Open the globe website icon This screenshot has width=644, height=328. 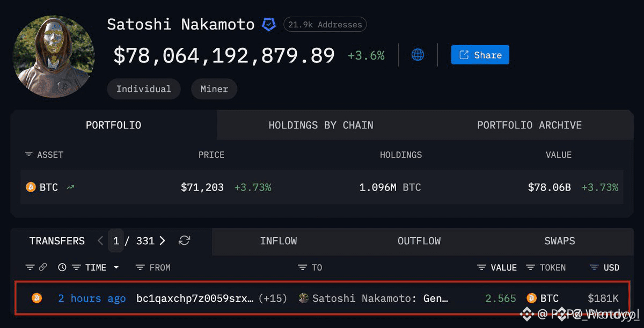418,55
